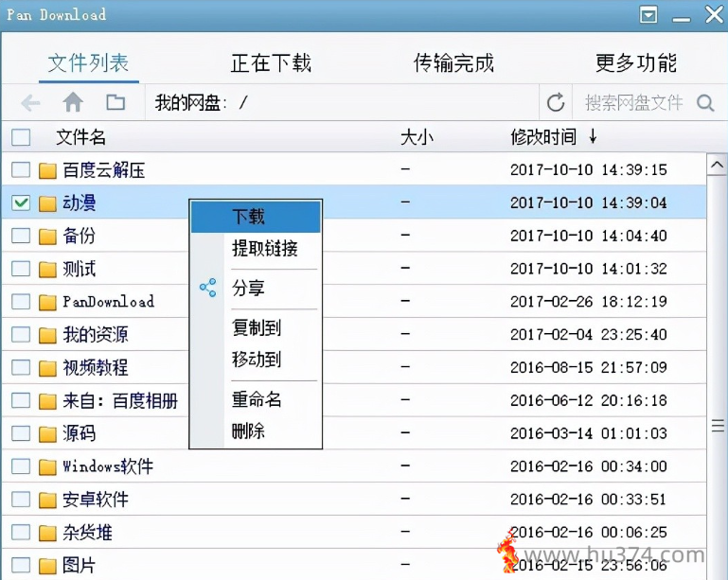Refresh the file list
Viewport: 728px width, 580px height.
click(x=556, y=102)
